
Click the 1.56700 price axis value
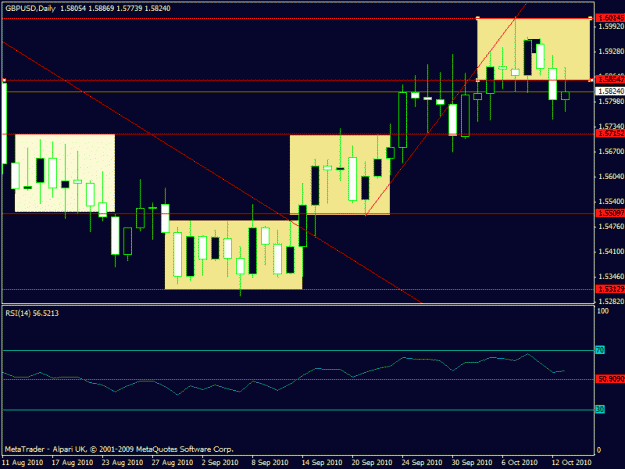tap(611, 151)
